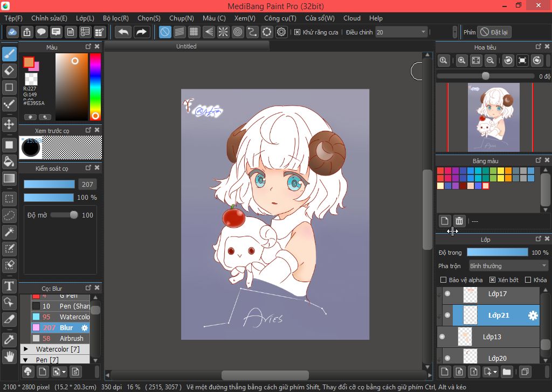This screenshot has width=552, height=392.
Task: Zoom in on the Navigator panel
Action: (461, 60)
